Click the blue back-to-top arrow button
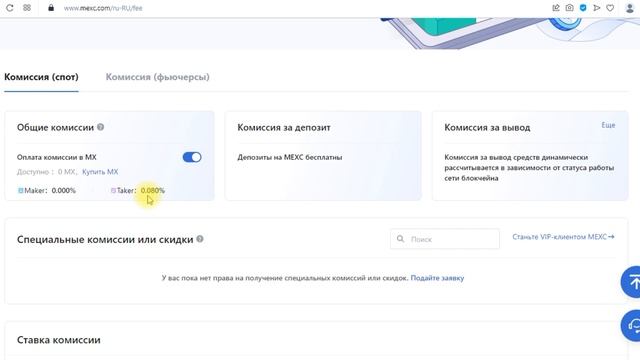This screenshot has height=360, width=640. pyautogui.click(x=631, y=282)
